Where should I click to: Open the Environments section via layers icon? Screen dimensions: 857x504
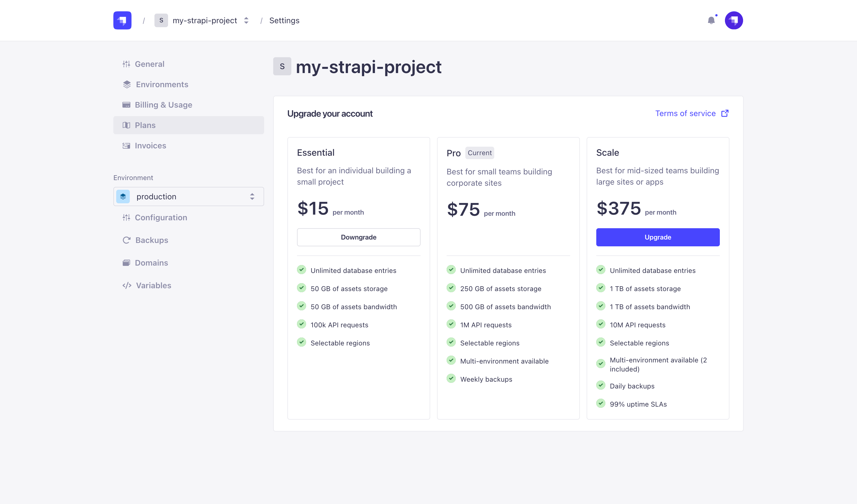click(x=126, y=84)
